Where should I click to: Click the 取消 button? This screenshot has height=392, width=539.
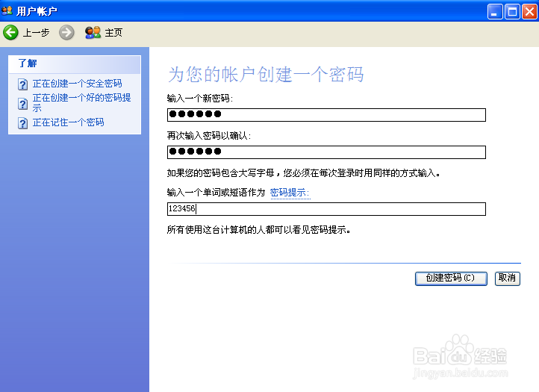[508, 279]
